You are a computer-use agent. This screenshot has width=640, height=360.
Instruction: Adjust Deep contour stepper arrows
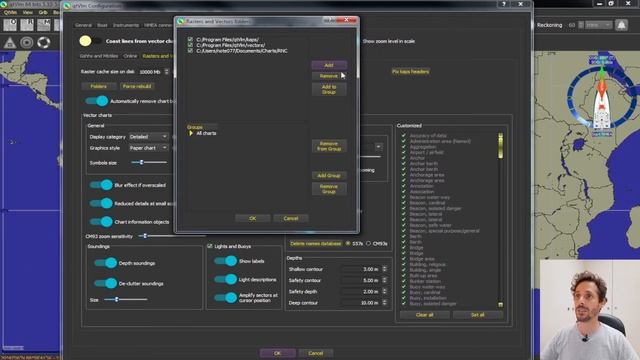(x=384, y=303)
